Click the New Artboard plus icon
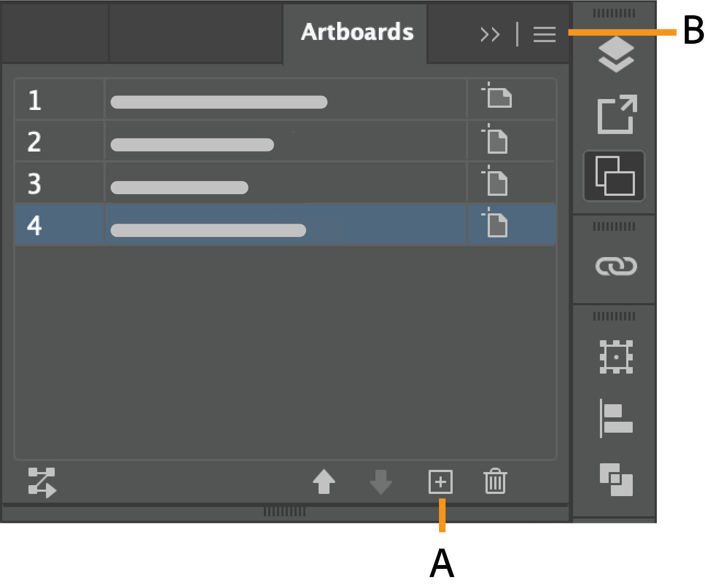This screenshot has height=588, width=705. (x=440, y=482)
